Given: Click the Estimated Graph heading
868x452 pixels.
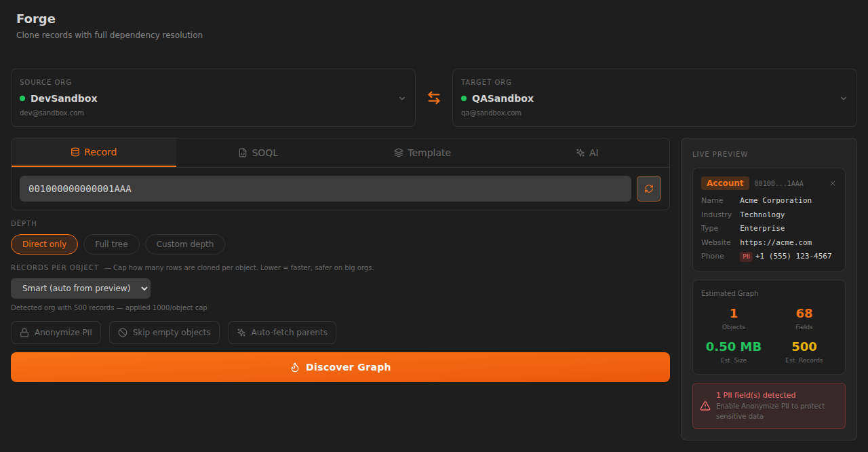Looking at the screenshot, I should (x=730, y=293).
